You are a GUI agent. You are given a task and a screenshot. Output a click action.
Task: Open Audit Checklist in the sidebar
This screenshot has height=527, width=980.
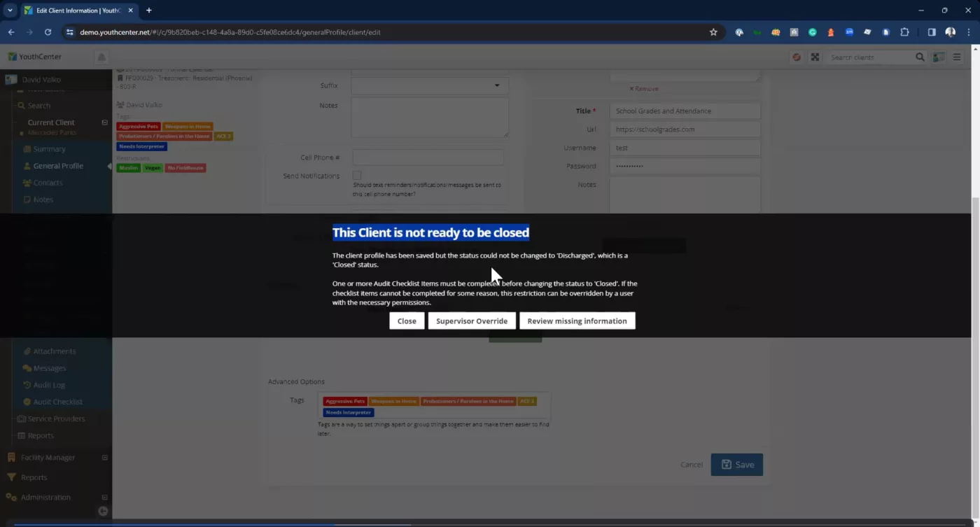[x=57, y=402]
